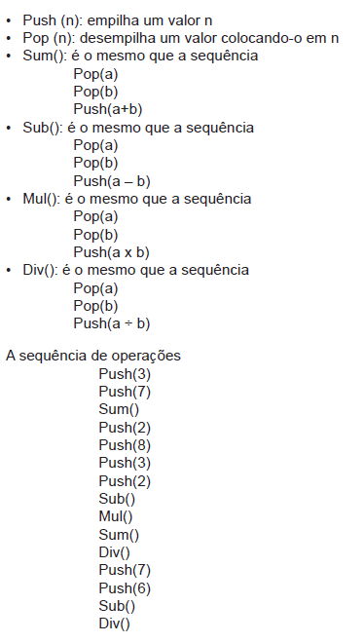Click the final Div() at the sequence end
The width and height of the screenshot is (364, 643).
[x=114, y=624]
